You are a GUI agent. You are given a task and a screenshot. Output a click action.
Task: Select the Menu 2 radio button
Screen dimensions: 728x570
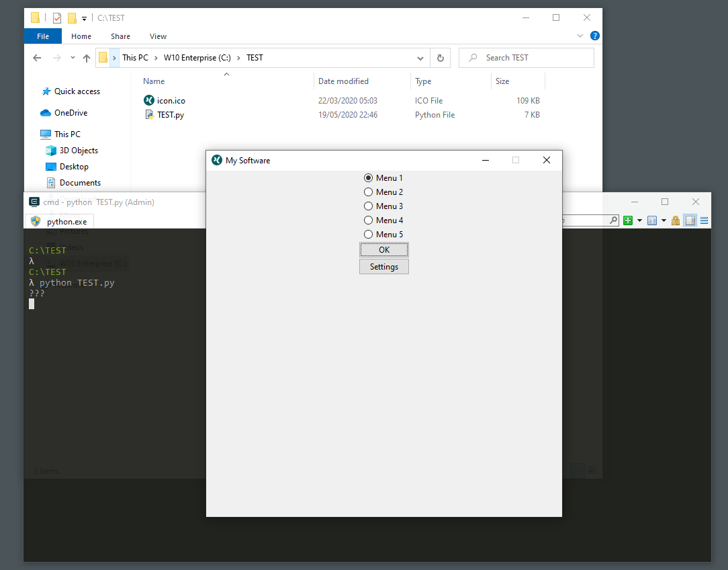coord(368,192)
